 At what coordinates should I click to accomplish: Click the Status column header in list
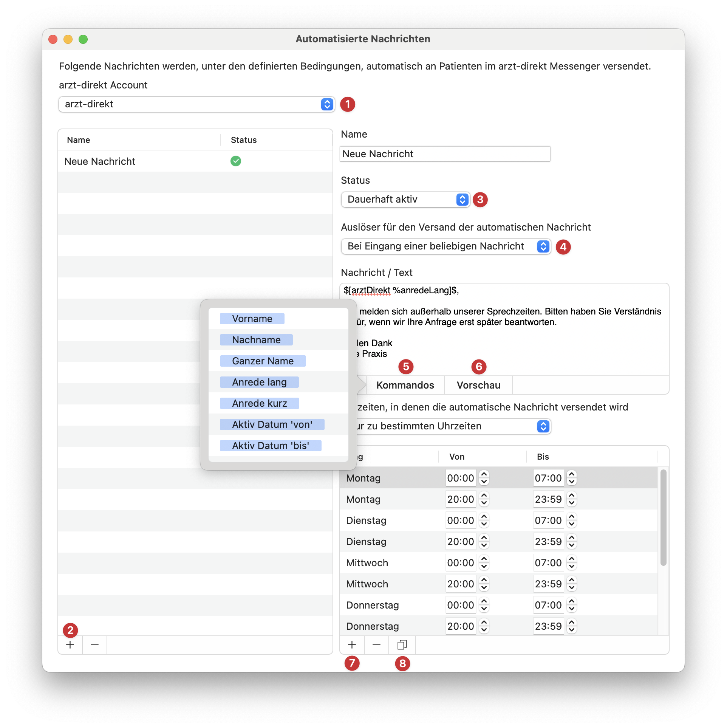coord(276,140)
